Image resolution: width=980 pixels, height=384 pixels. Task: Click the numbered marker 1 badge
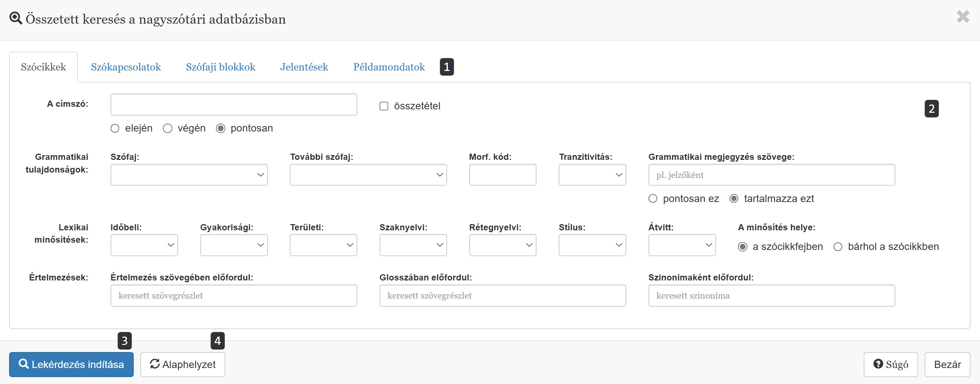[x=447, y=67]
